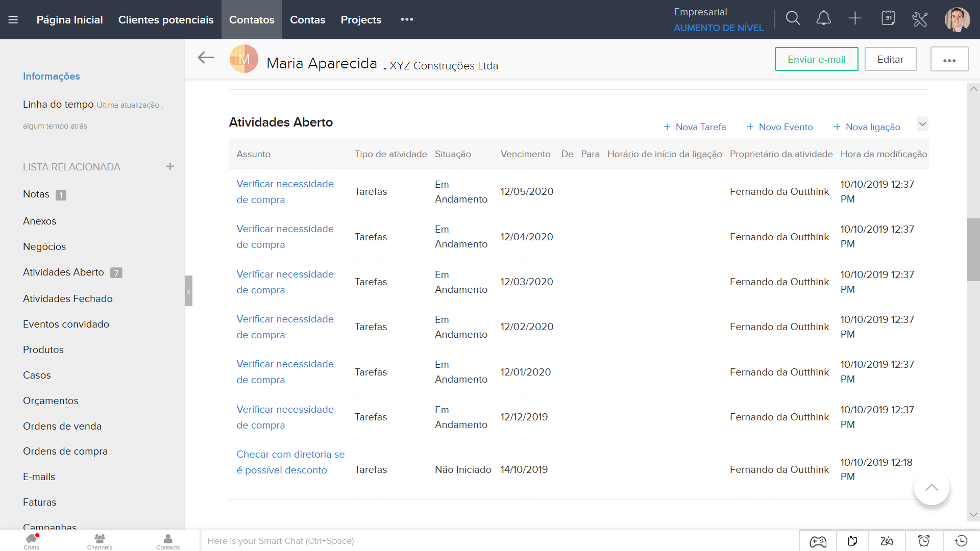Expand the more modules ellipsis in navbar

point(407,19)
